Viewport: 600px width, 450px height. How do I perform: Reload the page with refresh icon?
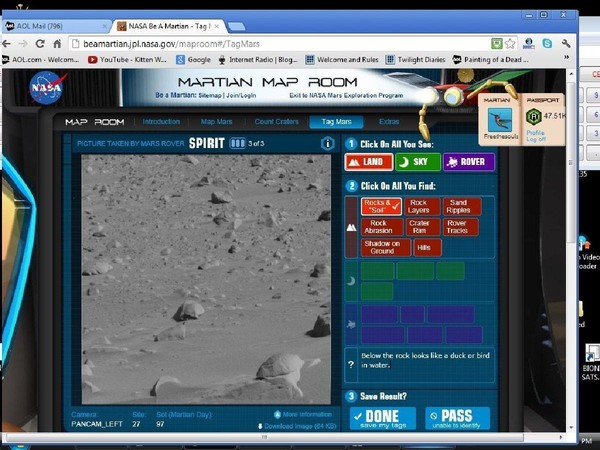pyautogui.click(x=40, y=44)
